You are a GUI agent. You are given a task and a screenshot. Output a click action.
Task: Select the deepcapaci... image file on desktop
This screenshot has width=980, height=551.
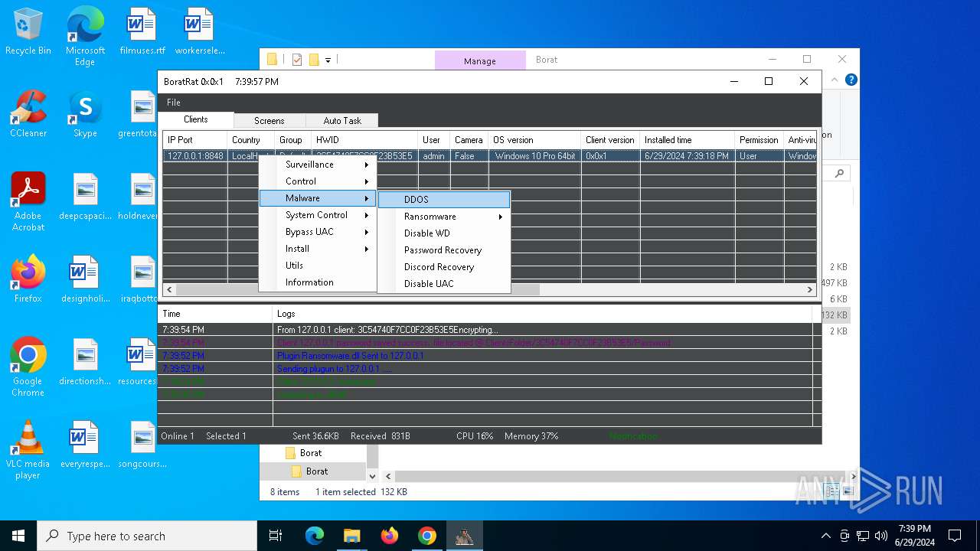[x=85, y=196]
